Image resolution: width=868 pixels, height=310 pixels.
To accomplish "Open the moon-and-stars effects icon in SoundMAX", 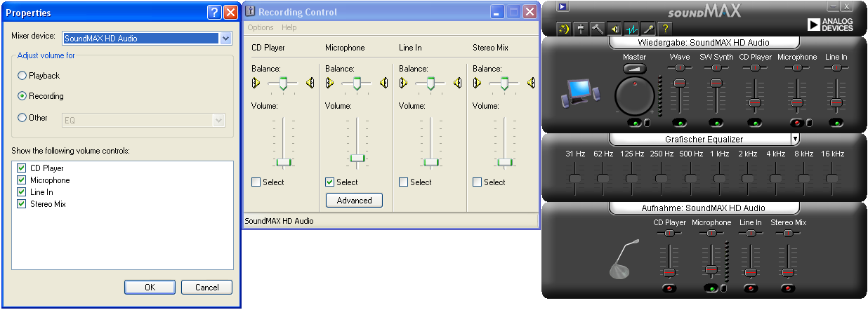I will pos(564,29).
